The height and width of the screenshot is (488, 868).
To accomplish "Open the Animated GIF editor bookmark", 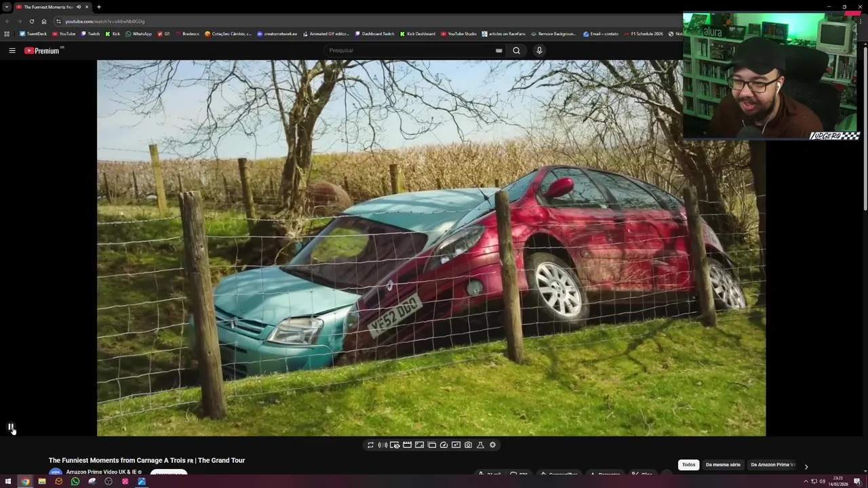I will click(x=326, y=34).
